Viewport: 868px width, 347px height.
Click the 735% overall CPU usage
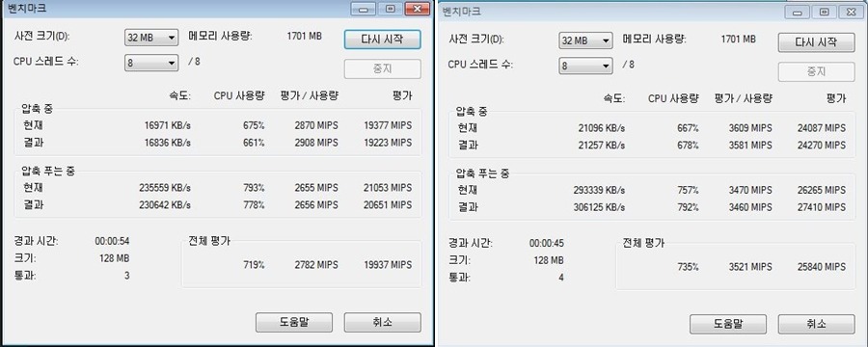(688, 267)
